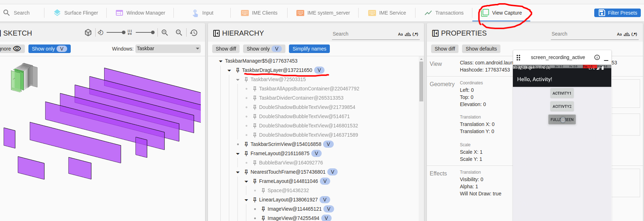Open Filter Presets
Viewport: 644px width, 221px height.
617,13
